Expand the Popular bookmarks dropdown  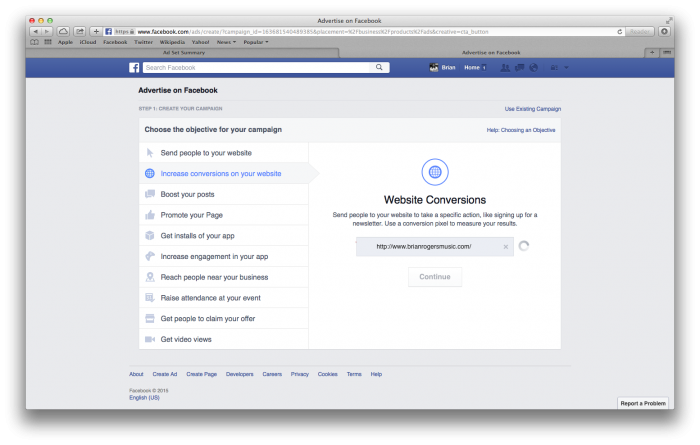[256, 42]
